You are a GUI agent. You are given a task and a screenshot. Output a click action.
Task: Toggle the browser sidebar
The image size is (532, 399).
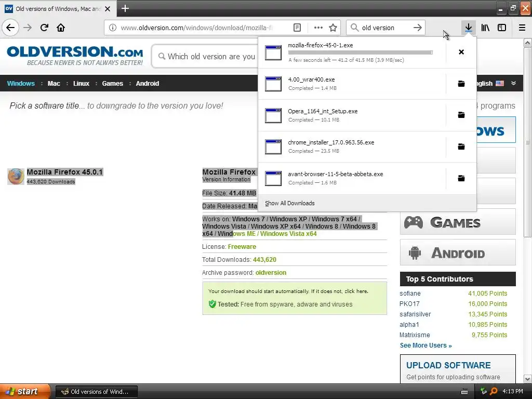click(x=502, y=28)
